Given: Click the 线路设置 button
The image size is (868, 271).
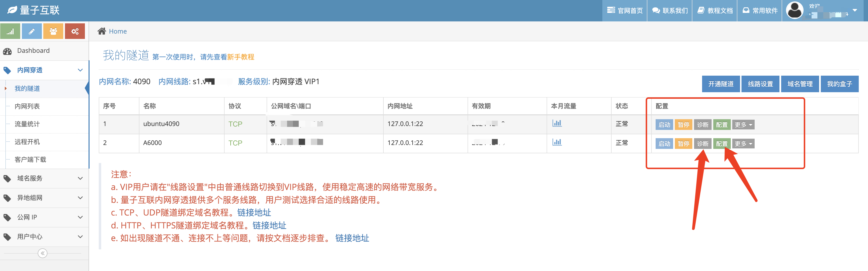Looking at the screenshot, I should (x=760, y=84).
